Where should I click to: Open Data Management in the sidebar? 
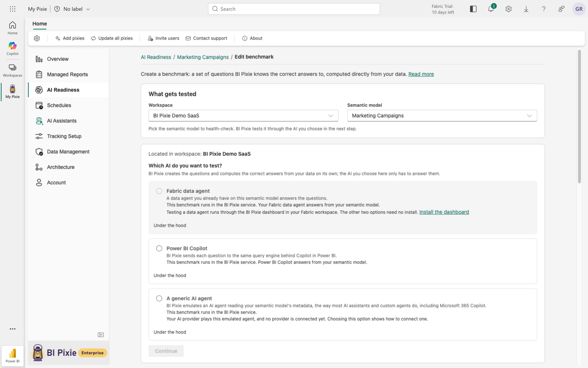point(68,152)
